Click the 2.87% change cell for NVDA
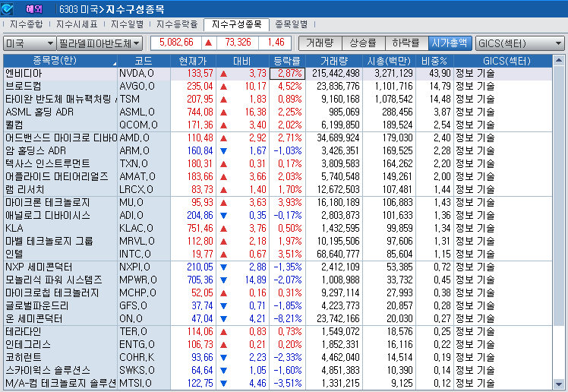 (x=287, y=73)
